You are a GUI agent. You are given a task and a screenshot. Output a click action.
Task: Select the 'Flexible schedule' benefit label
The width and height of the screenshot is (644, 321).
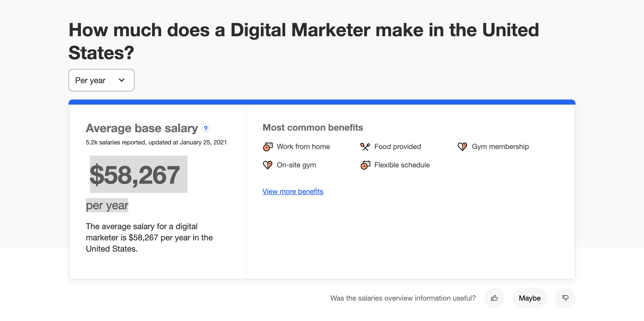[x=402, y=165]
